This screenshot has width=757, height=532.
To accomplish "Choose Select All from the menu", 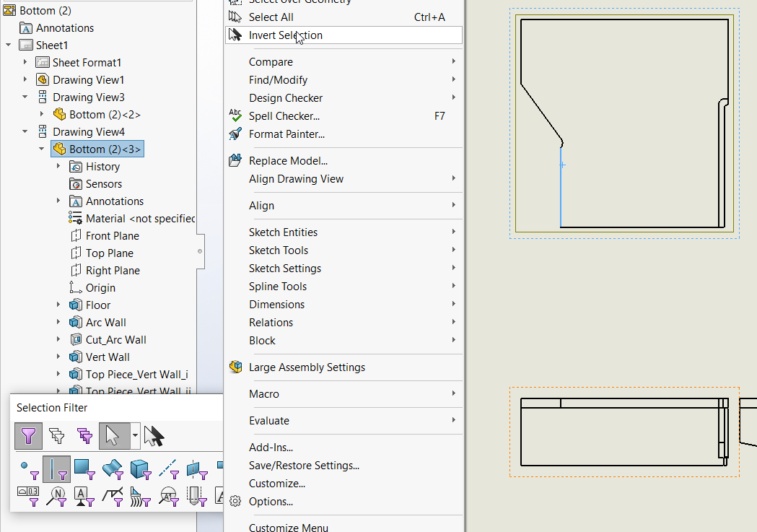I will click(344, 17).
